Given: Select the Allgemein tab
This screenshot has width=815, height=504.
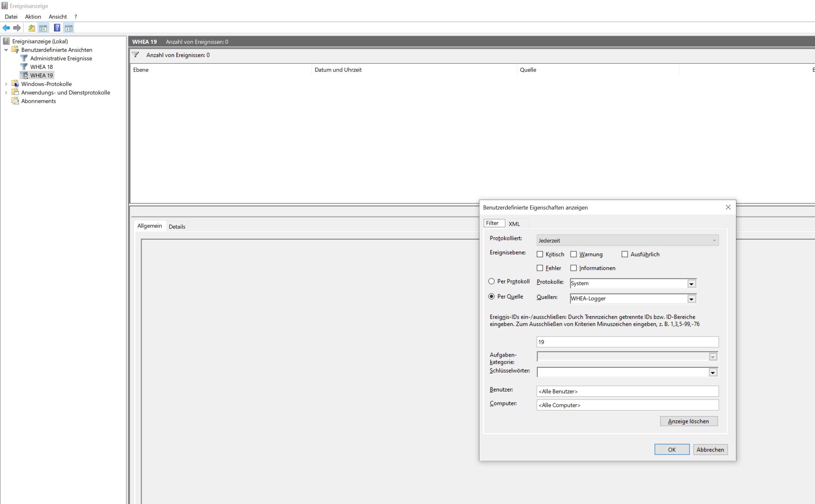Looking at the screenshot, I should click(x=150, y=226).
